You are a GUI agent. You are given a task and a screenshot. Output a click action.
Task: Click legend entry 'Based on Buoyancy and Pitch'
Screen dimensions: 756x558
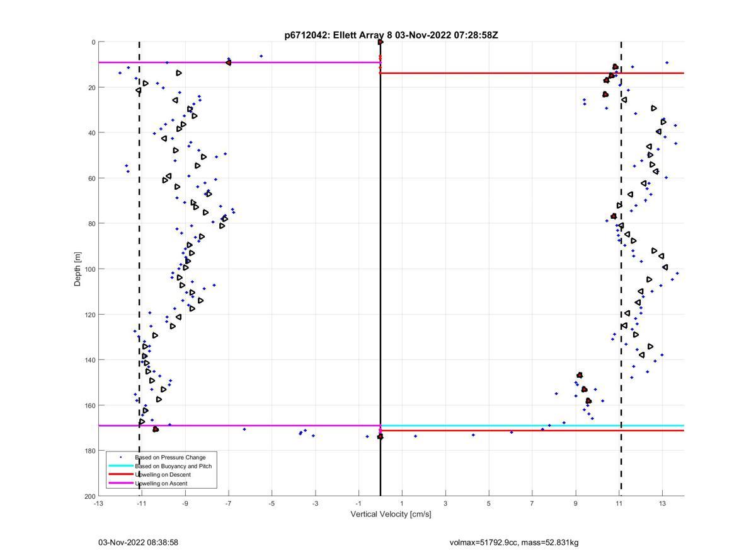tap(173, 466)
